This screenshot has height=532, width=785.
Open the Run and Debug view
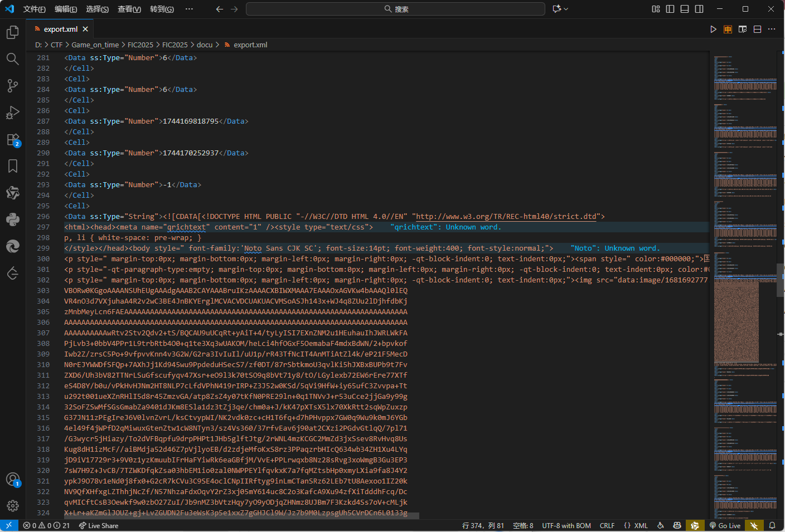(x=12, y=113)
